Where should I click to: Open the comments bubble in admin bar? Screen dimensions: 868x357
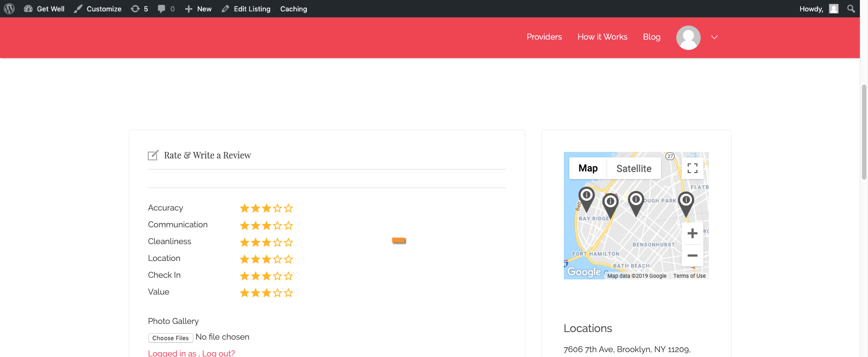pyautogui.click(x=166, y=9)
